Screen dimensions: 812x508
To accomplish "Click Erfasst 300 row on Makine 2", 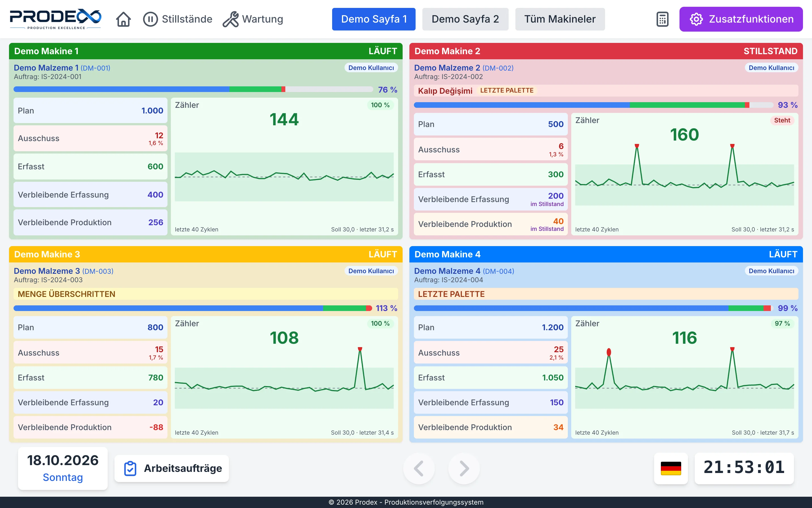I will click(491, 174).
